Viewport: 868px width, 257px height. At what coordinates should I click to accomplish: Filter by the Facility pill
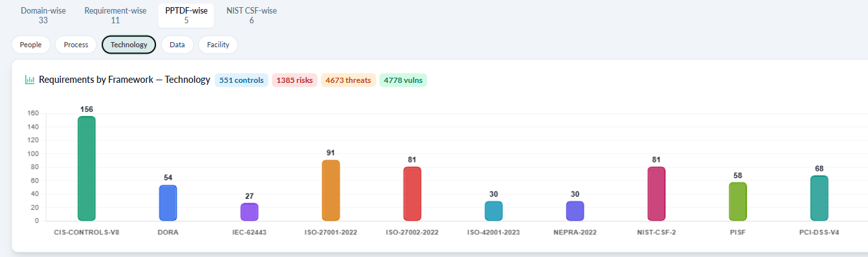218,45
